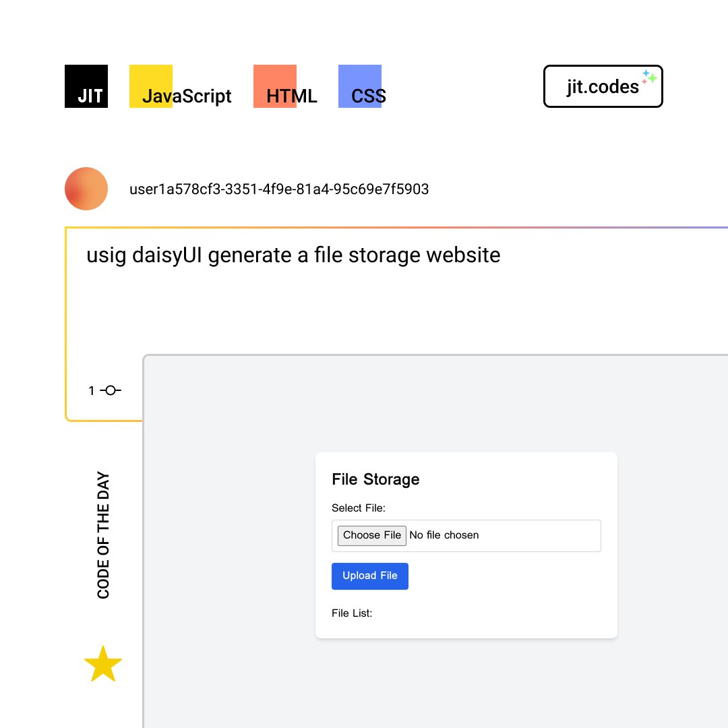
Task: Click the File List: label
Action: (x=352, y=613)
